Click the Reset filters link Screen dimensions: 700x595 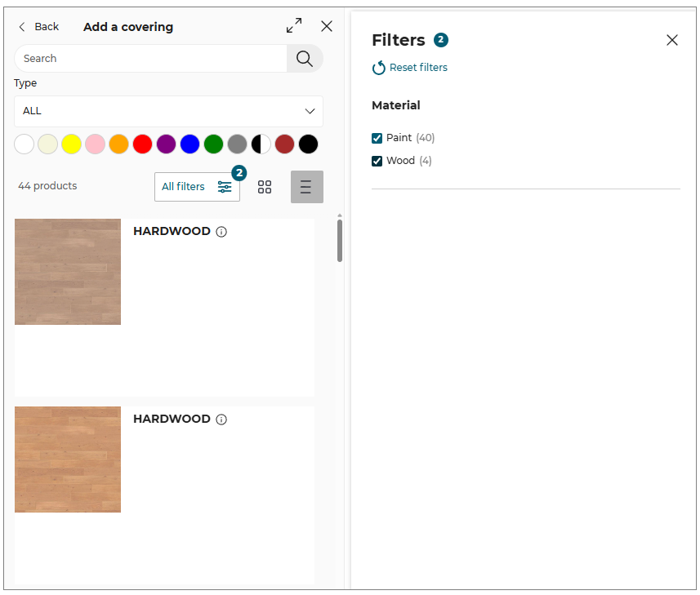click(x=410, y=68)
